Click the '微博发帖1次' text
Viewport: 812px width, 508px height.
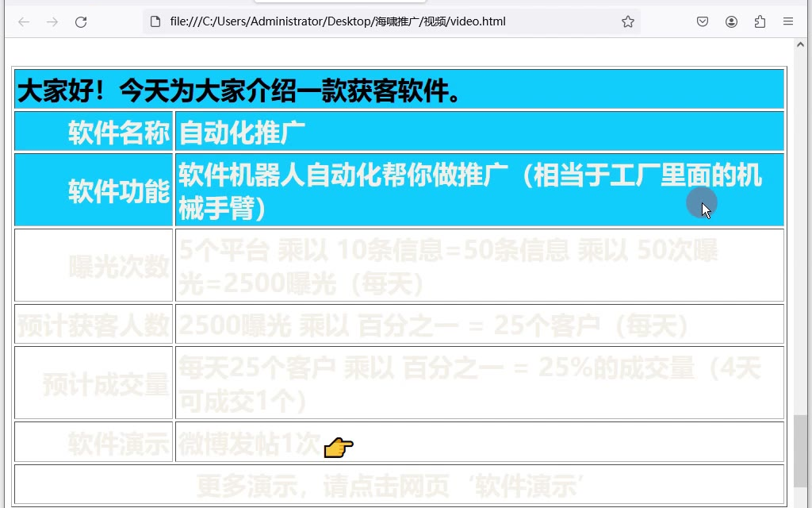pyautogui.click(x=249, y=444)
